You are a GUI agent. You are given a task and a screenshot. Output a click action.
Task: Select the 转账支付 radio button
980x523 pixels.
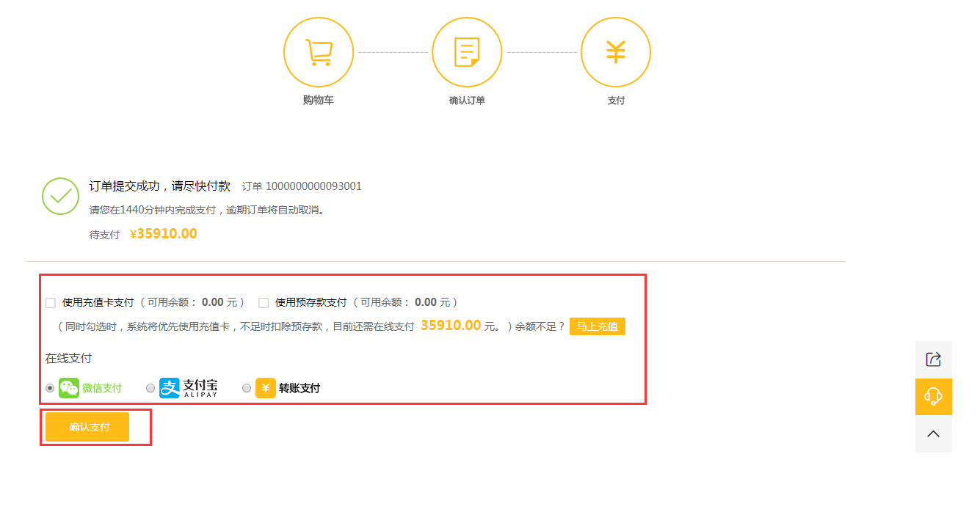[x=247, y=388]
